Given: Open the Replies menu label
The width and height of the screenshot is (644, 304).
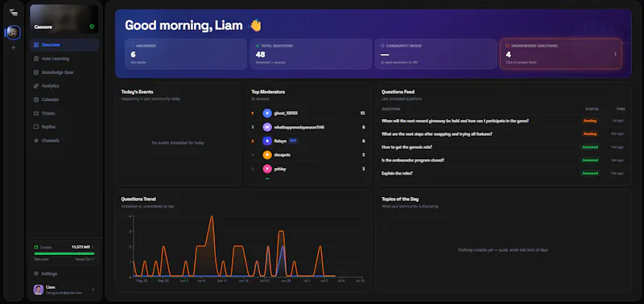Looking at the screenshot, I should (48, 127).
